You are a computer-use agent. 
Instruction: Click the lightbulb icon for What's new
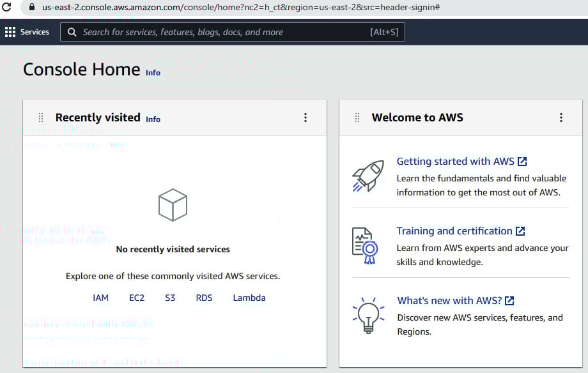point(368,316)
